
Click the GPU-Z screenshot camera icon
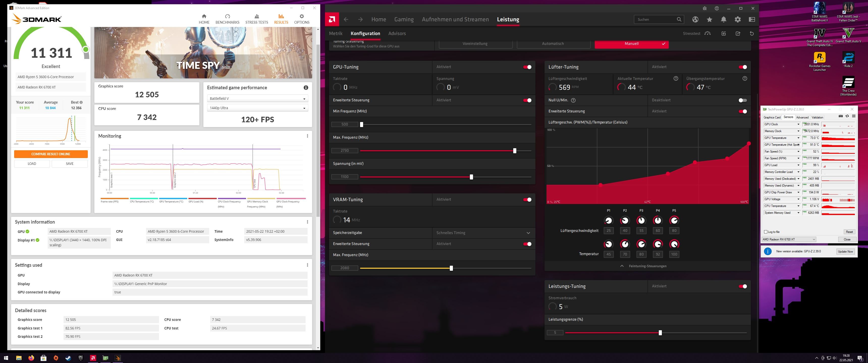click(840, 116)
